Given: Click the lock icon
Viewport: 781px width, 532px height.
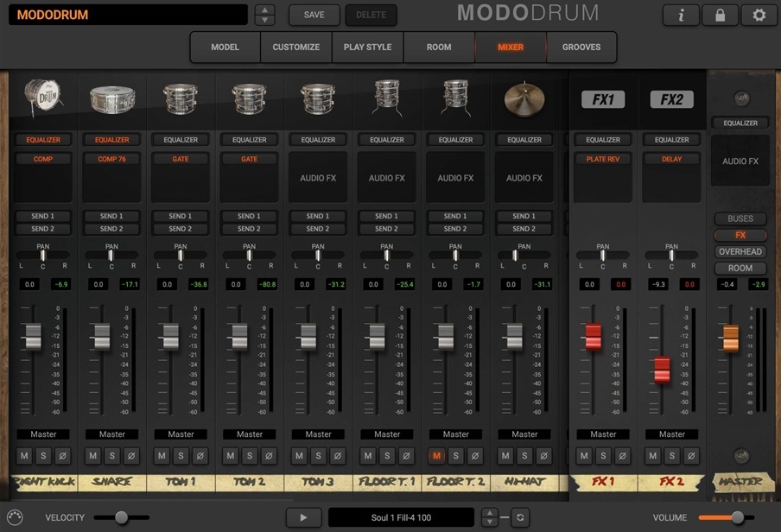Looking at the screenshot, I should (720, 15).
